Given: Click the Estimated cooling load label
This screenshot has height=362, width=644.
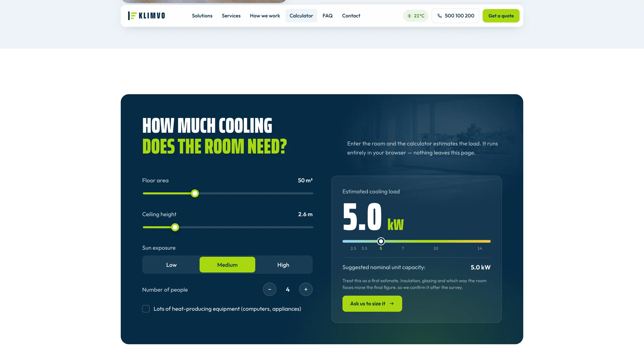Looking at the screenshot, I should pyautogui.click(x=371, y=191).
